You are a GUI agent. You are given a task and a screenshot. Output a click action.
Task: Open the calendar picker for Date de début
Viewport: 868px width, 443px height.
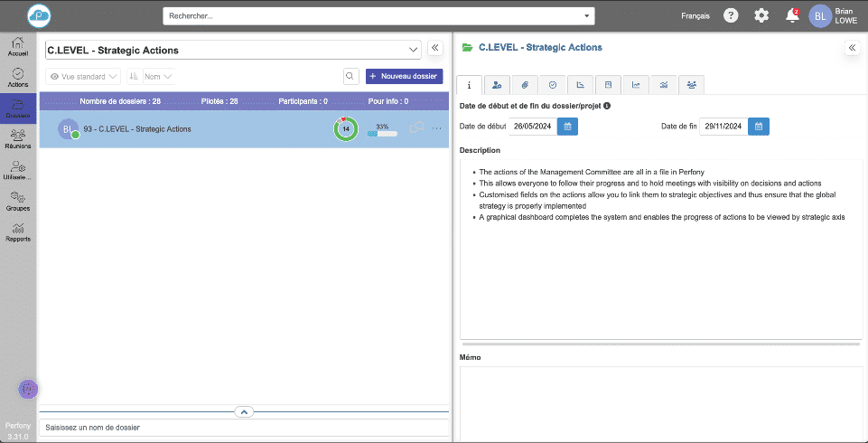click(567, 127)
